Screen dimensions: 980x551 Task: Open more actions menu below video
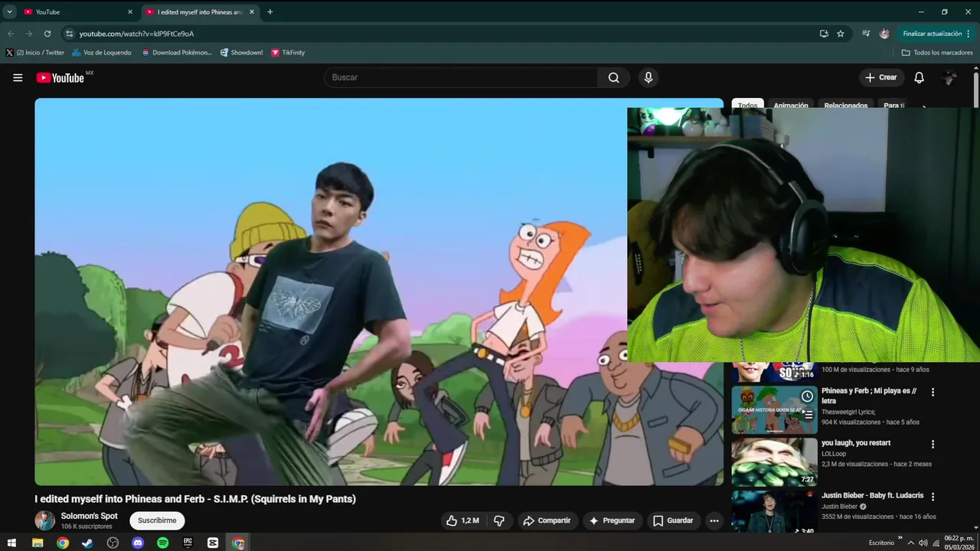click(x=714, y=520)
